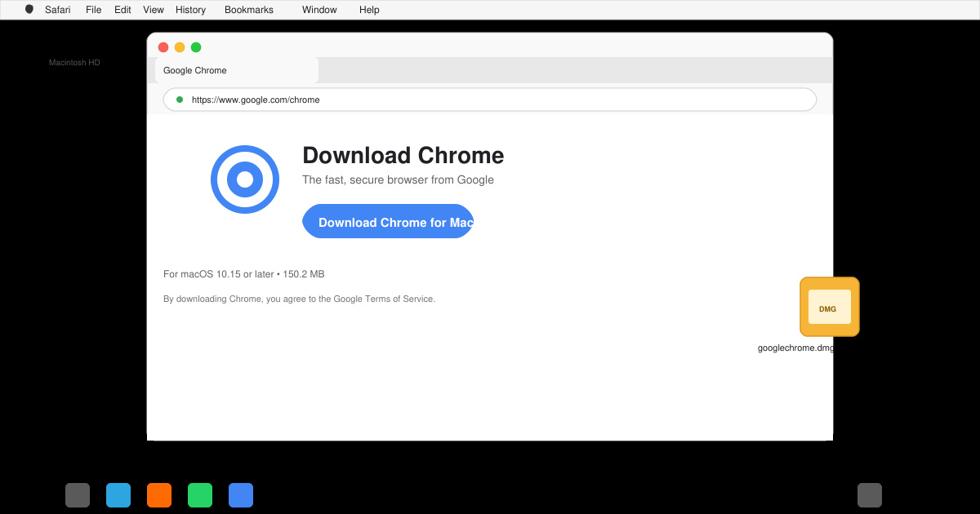Open the Safari menu
Viewport: 980px width, 514px height.
point(57,10)
